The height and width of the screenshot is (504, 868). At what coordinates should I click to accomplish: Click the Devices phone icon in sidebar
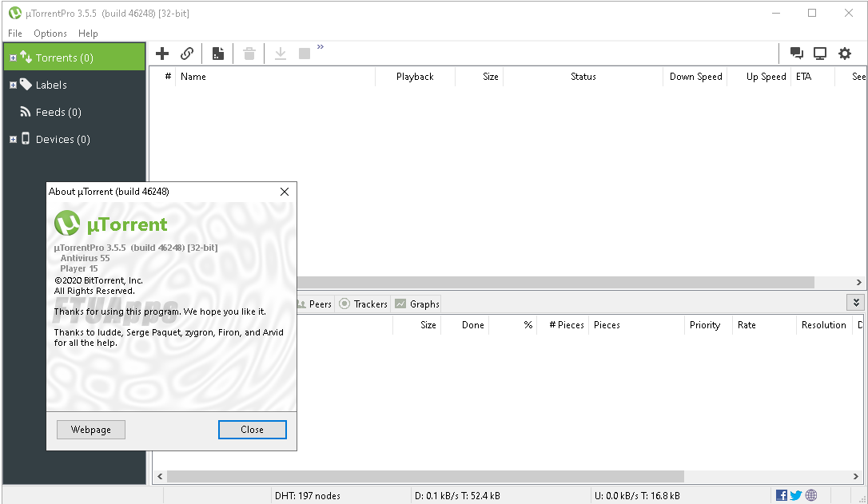click(x=26, y=138)
